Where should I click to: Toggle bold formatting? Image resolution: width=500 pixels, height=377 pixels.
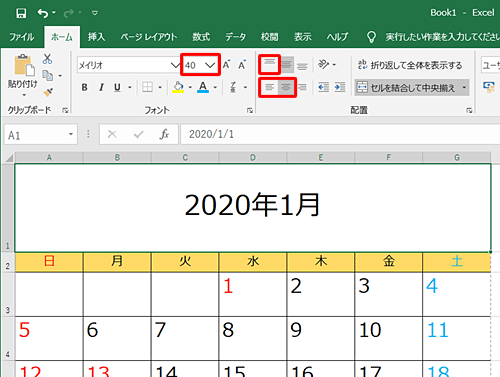coord(85,87)
